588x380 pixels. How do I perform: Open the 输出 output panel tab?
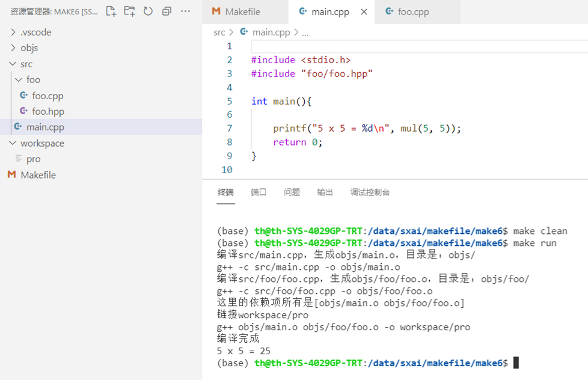tap(325, 192)
